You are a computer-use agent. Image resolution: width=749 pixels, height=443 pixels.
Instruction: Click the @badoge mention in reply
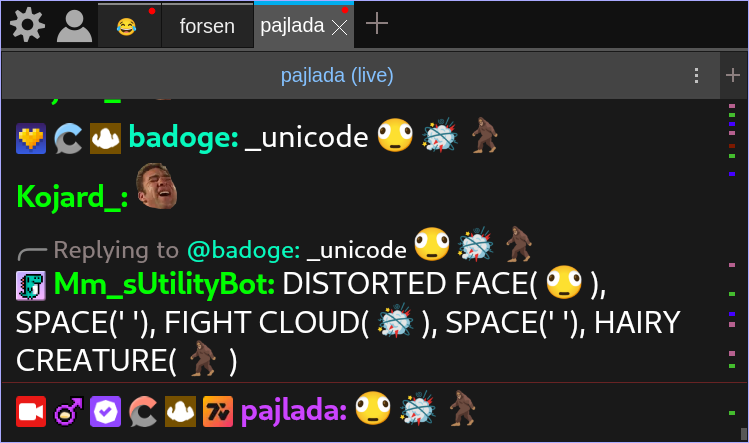click(x=244, y=250)
